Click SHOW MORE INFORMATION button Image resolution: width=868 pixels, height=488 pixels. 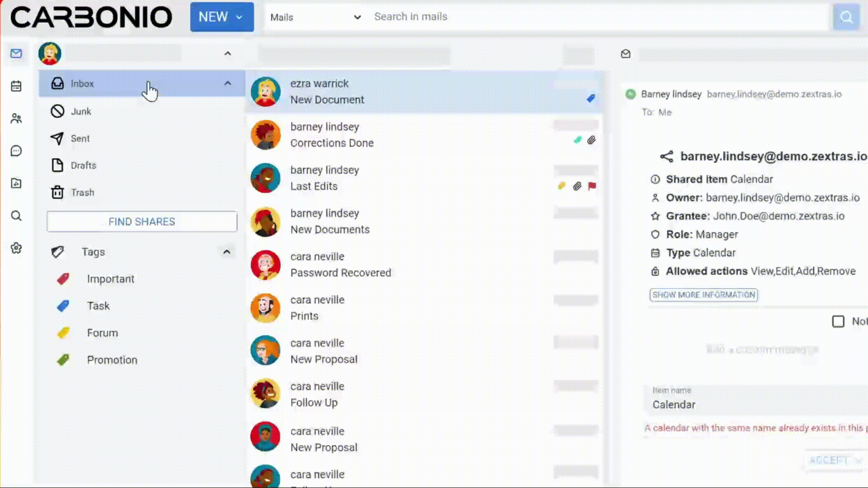tap(703, 295)
